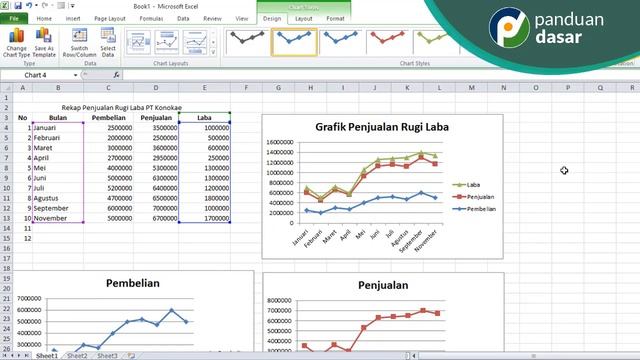Viewport: 640px width, 360px height.
Task: Click Penjualan legend entry in chart
Action: coord(473,197)
